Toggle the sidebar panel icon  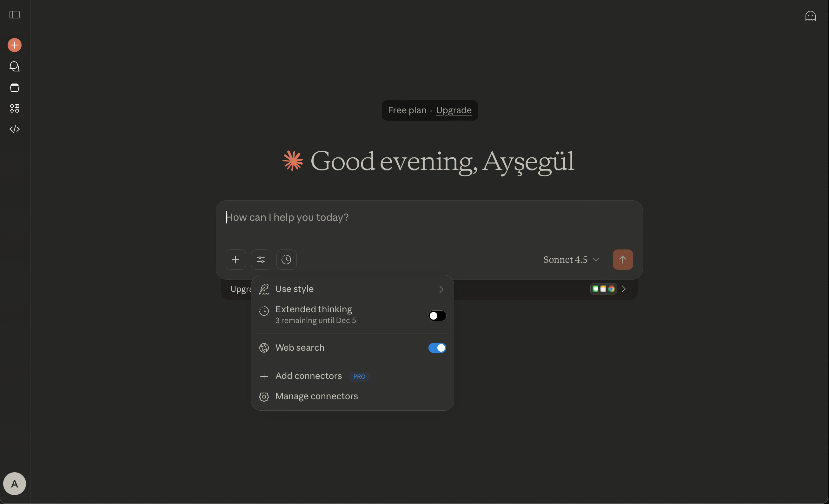15,15
